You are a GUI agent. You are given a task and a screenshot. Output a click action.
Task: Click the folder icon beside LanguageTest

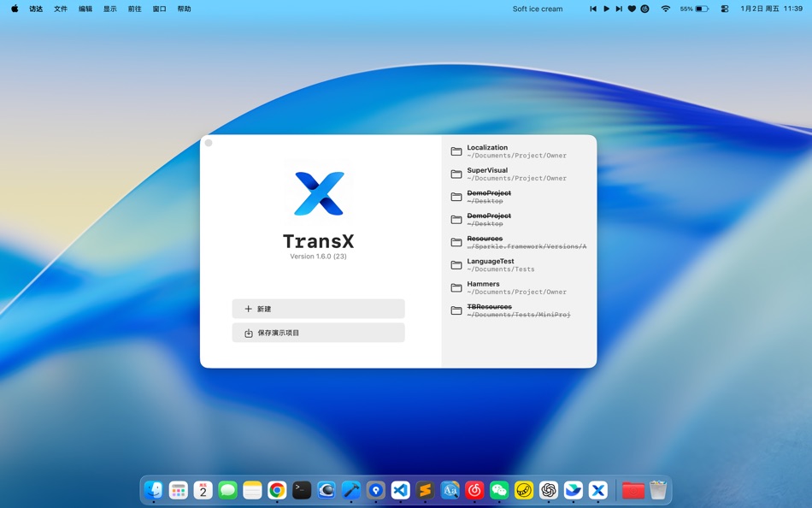click(x=456, y=264)
